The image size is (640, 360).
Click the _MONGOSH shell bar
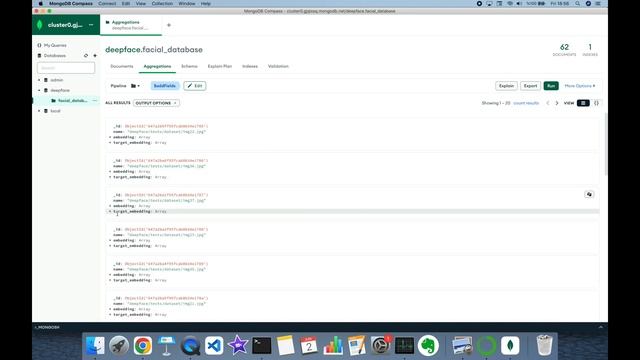[x=47, y=327]
